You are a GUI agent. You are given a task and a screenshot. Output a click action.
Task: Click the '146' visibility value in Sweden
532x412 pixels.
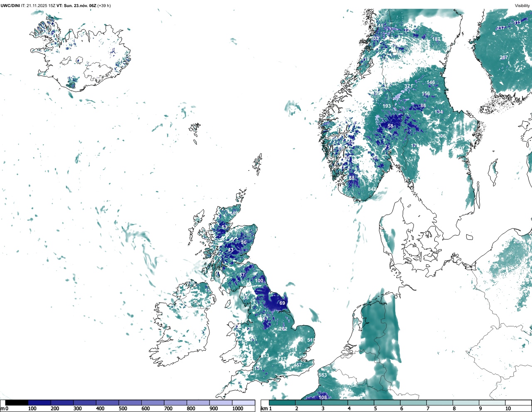(x=431, y=82)
